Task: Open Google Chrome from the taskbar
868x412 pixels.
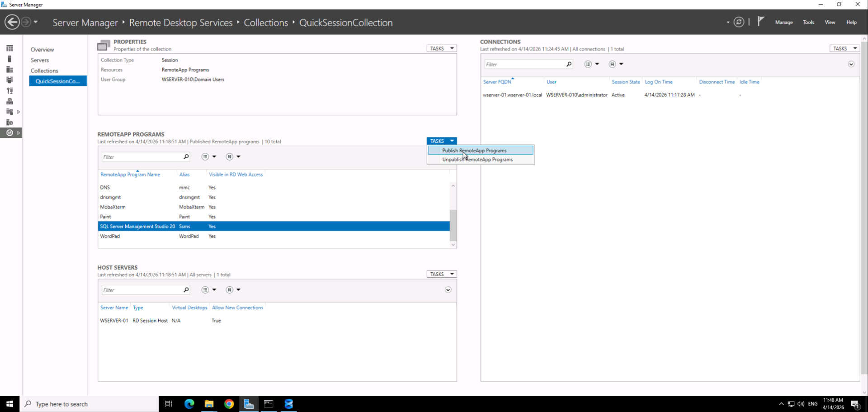Action: [x=229, y=404]
